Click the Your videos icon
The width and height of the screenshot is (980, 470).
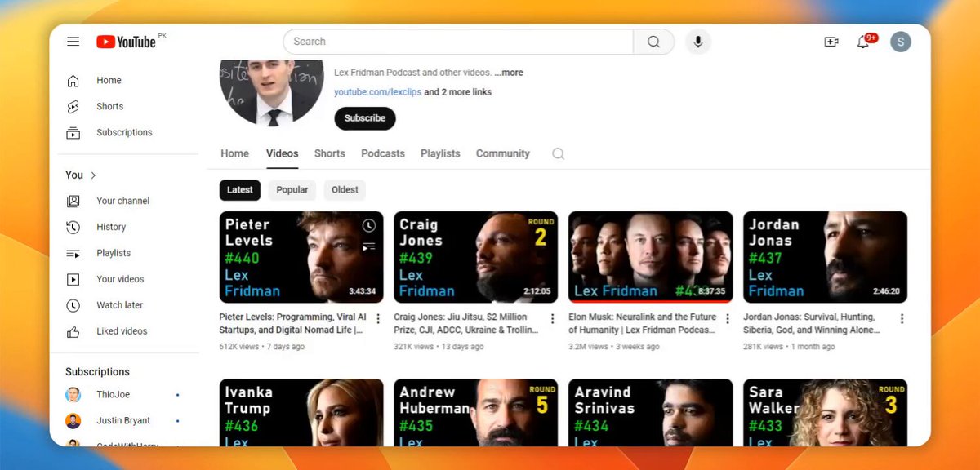click(x=73, y=280)
